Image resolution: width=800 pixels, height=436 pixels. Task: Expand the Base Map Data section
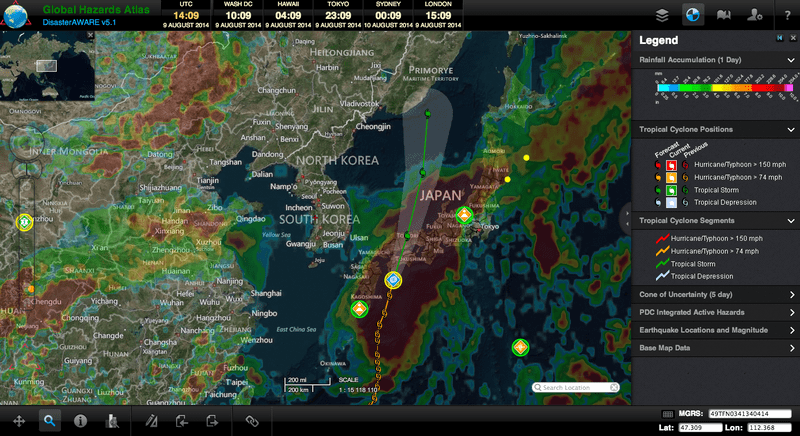[x=791, y=347]
